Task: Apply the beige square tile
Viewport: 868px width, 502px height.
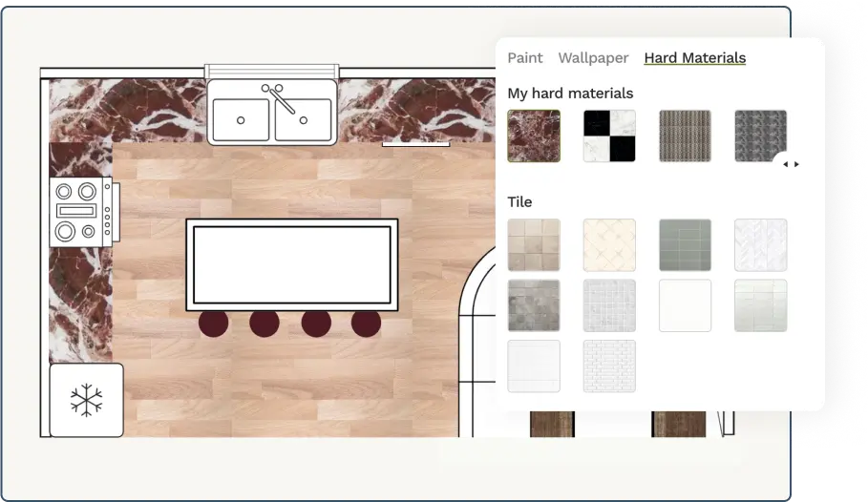Action: tap(534, 245)
